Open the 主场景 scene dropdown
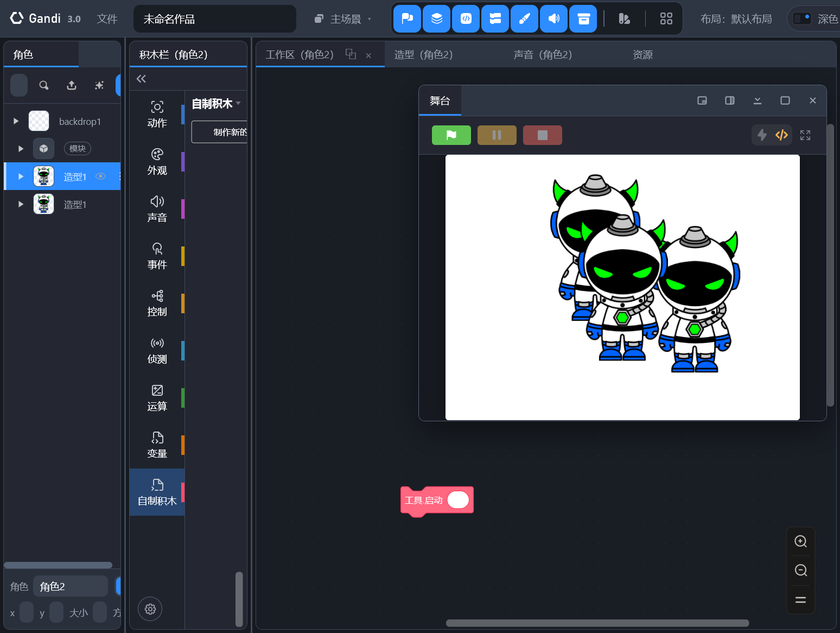The width and height of the screenshot is (840, 633). [343, 19]
